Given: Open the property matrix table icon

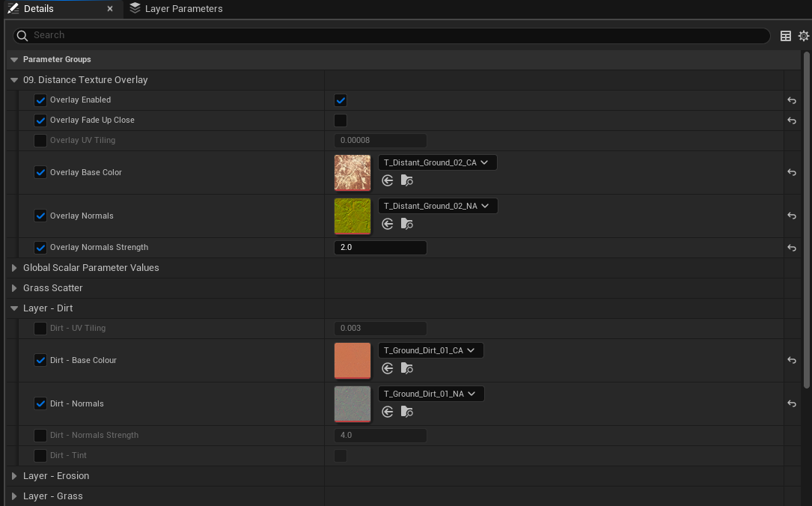Looking at the screenshot, I should point(786,36).
